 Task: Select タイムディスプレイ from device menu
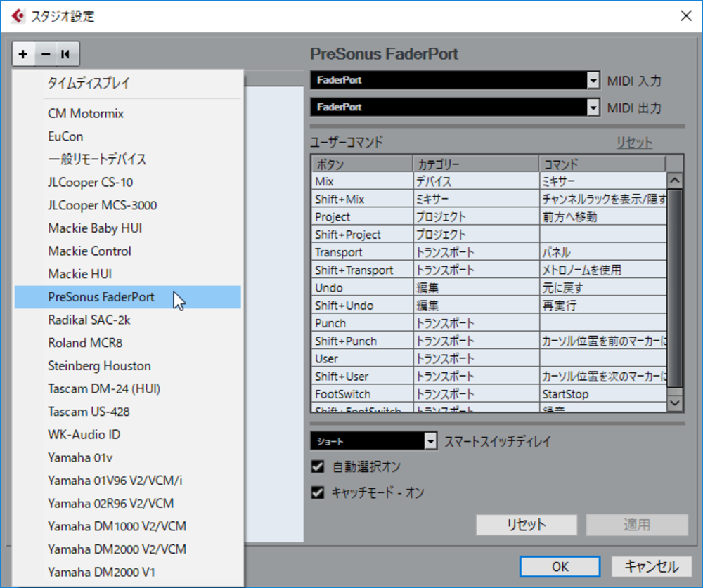(x=128, y=83)
